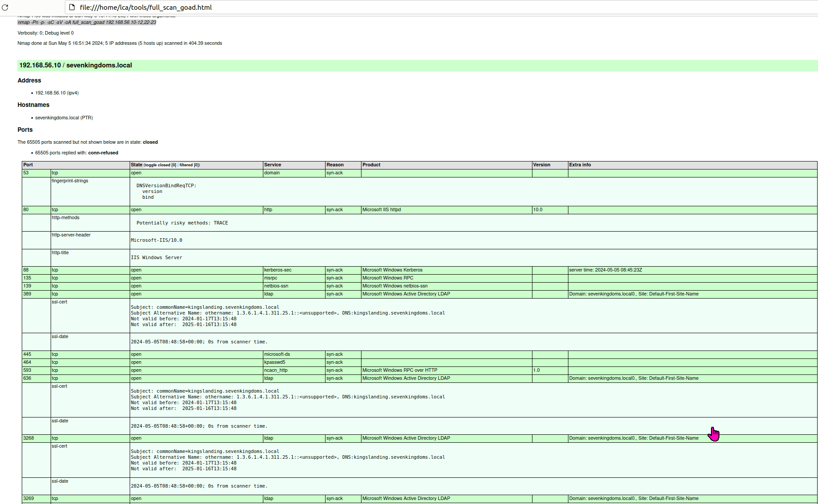The height and width of the screenshot is (504, 818).
Task: Click the browser reload icon
Action: (x=5, y=8)
